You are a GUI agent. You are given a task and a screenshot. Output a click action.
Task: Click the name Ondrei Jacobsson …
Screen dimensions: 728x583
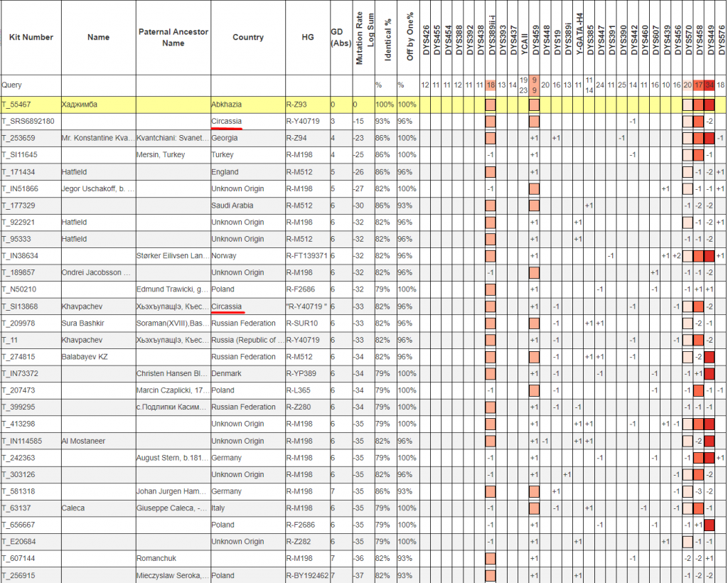coord(96,272)
